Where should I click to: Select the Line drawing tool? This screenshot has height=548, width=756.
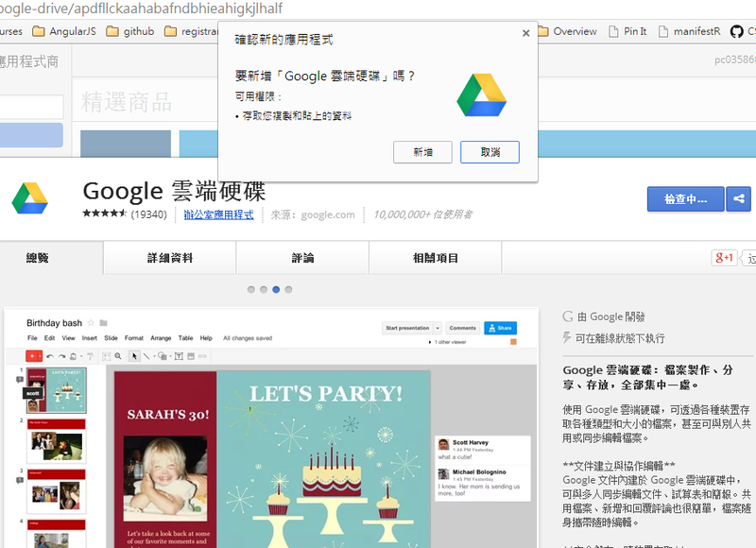click(x=146, y=356)
